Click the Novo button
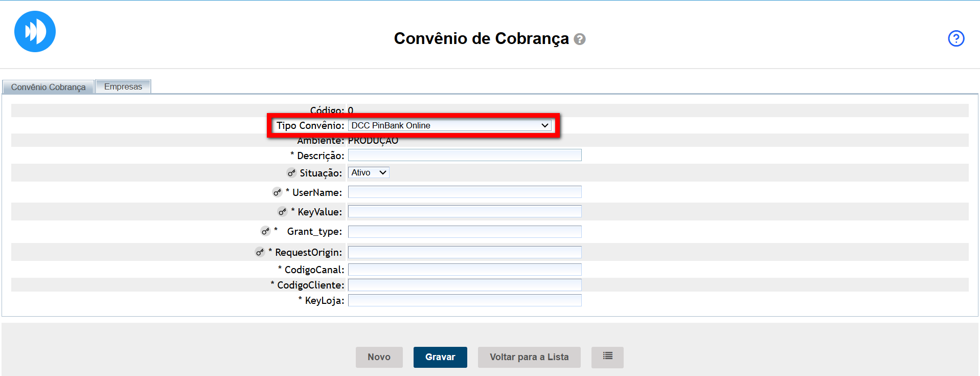Screen dimensions: 980x376 click(x=379, y=357)
